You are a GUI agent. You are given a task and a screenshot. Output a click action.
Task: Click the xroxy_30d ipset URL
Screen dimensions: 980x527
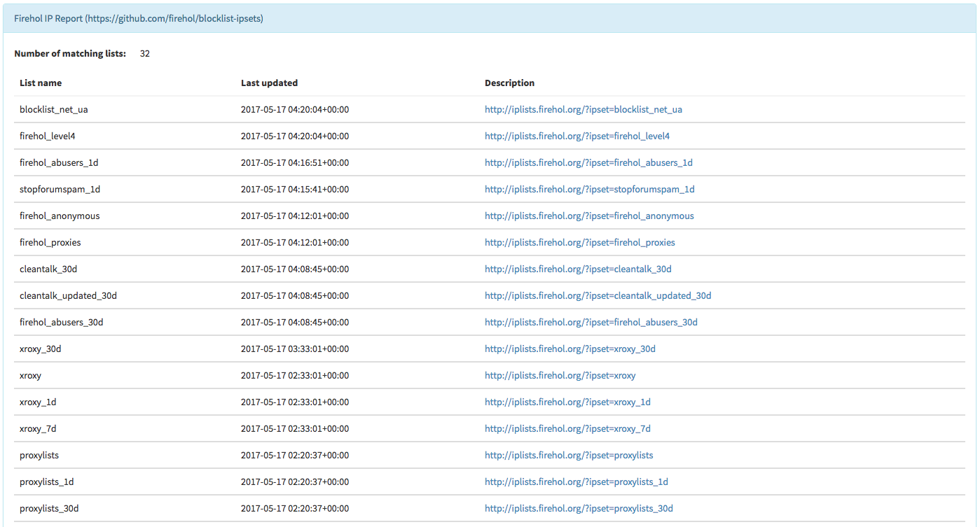570,349
